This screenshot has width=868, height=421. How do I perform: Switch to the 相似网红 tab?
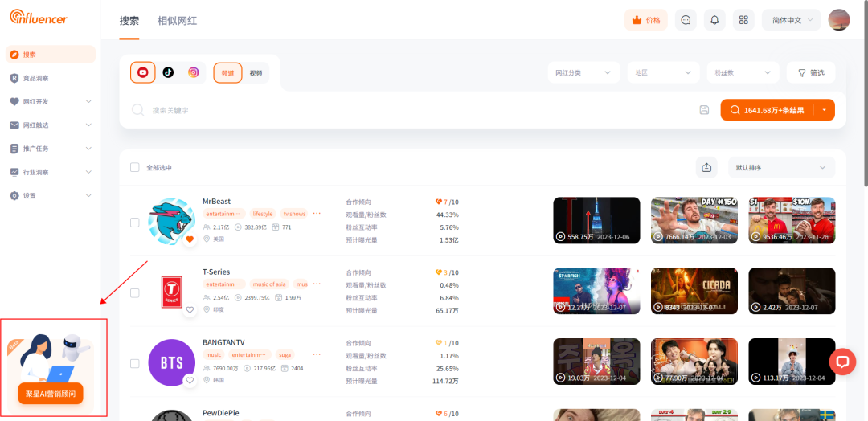coord(177,21)
